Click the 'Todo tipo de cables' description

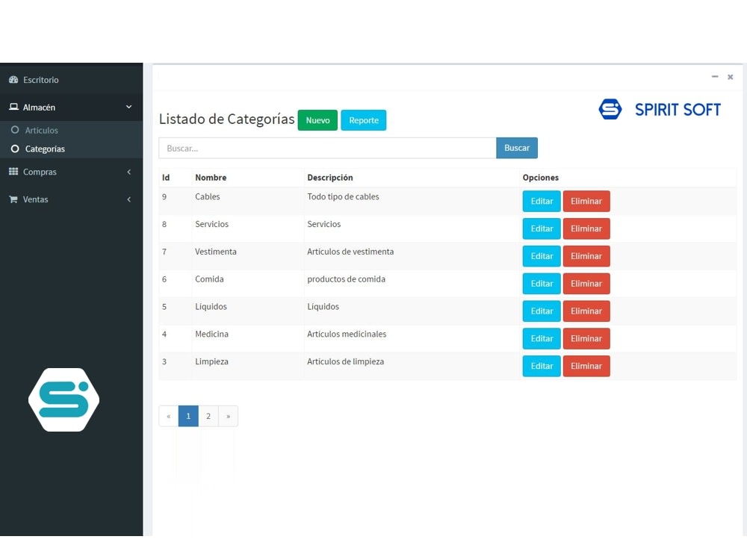click(x=343, y=196)
